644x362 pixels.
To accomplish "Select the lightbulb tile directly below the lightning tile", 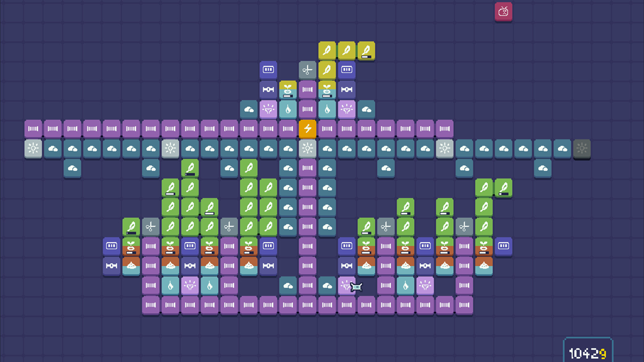I will coord(307,148).
